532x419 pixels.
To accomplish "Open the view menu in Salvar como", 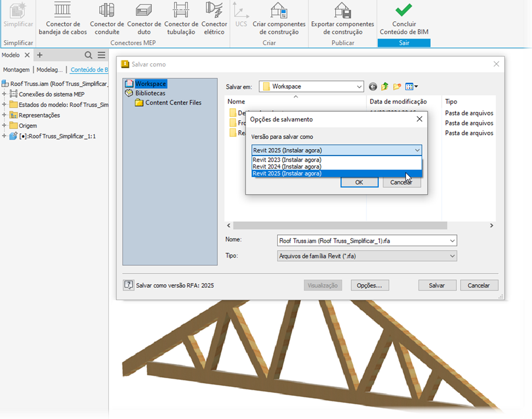I will (x=411, y=86).
